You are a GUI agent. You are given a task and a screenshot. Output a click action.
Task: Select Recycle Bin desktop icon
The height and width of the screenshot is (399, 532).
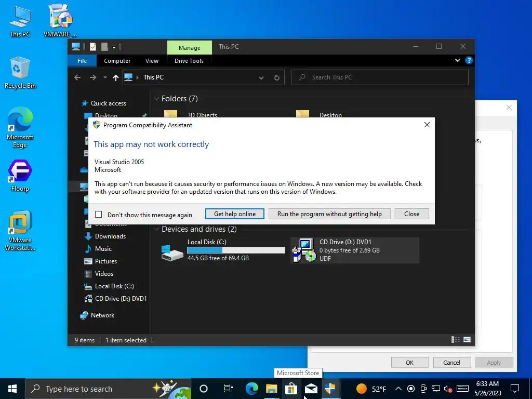(x=20, y=73)
